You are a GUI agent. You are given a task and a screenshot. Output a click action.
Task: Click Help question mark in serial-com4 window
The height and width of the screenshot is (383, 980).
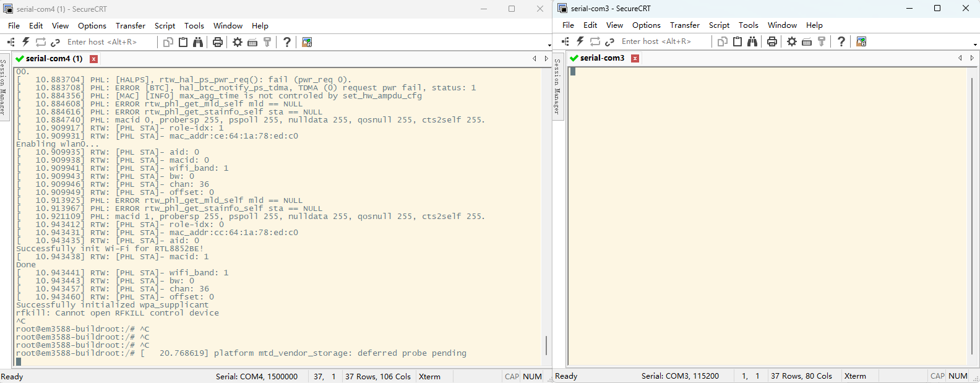(287, 42)
